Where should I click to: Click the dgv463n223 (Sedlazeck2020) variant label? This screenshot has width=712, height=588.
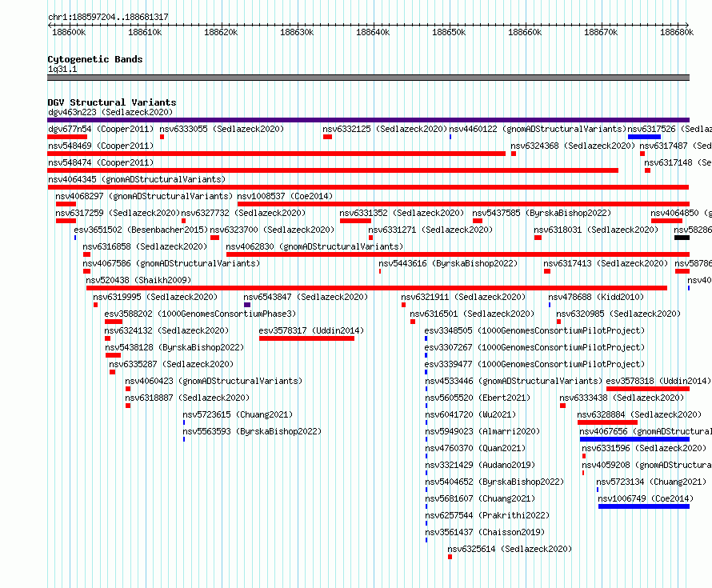[110, 112]
